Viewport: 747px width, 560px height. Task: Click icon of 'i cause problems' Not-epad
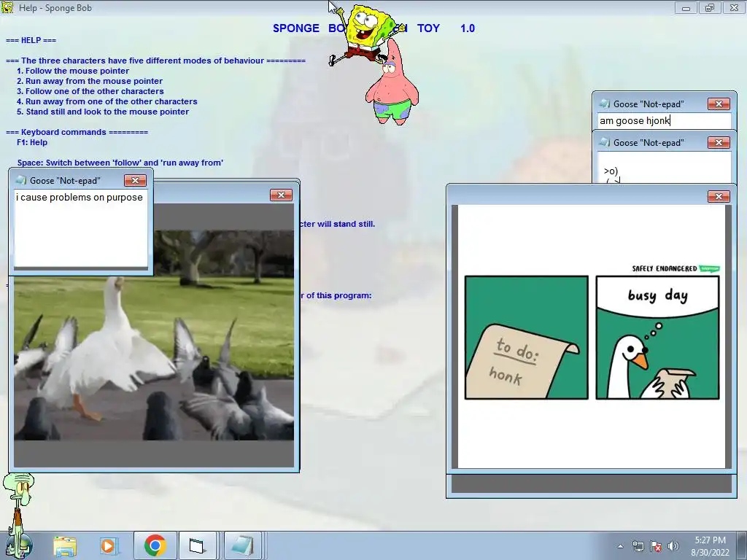[x=20, y=181]
